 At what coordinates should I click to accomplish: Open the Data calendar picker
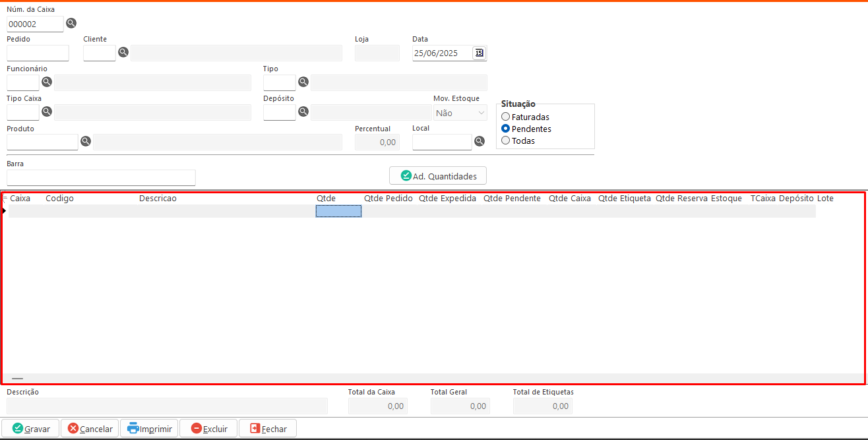[x=480, y=53]
